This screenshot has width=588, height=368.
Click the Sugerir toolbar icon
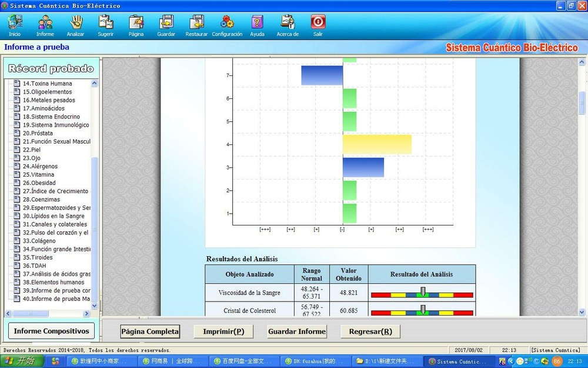point(105,22)
